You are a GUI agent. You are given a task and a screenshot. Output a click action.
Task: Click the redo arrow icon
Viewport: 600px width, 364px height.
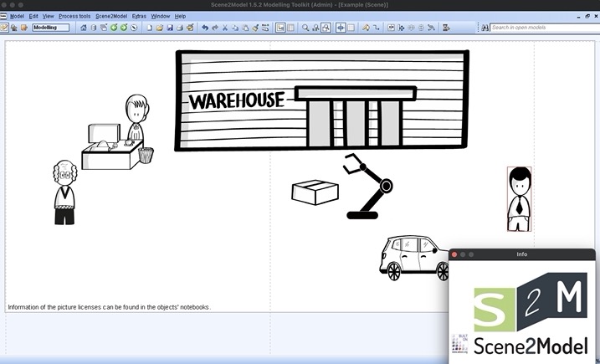[x=215, y=28]
